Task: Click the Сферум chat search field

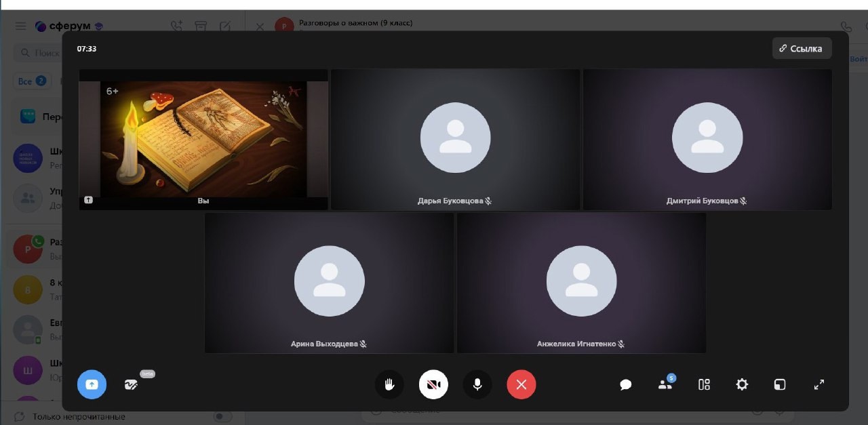Action: pyautogui.click(x=38, y=53)
